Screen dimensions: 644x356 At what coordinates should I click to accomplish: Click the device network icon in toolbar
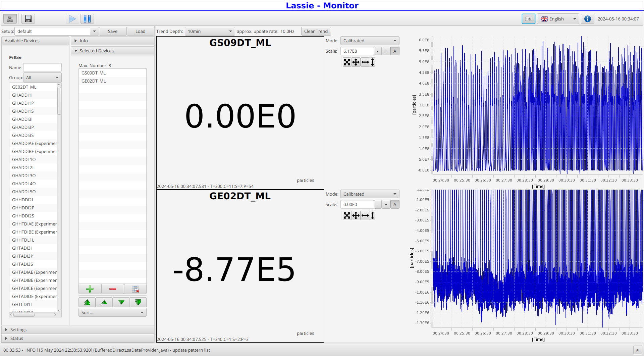[x=10, y=19]
